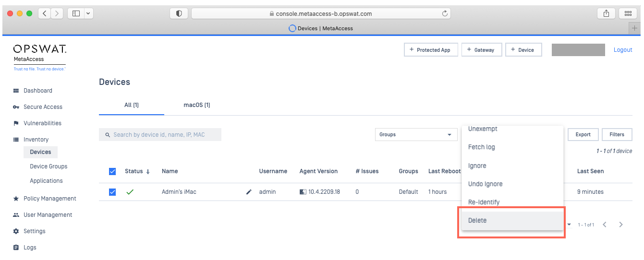Click the + Device button
This screenshot has height=260, width=644.
pos(523,50)
